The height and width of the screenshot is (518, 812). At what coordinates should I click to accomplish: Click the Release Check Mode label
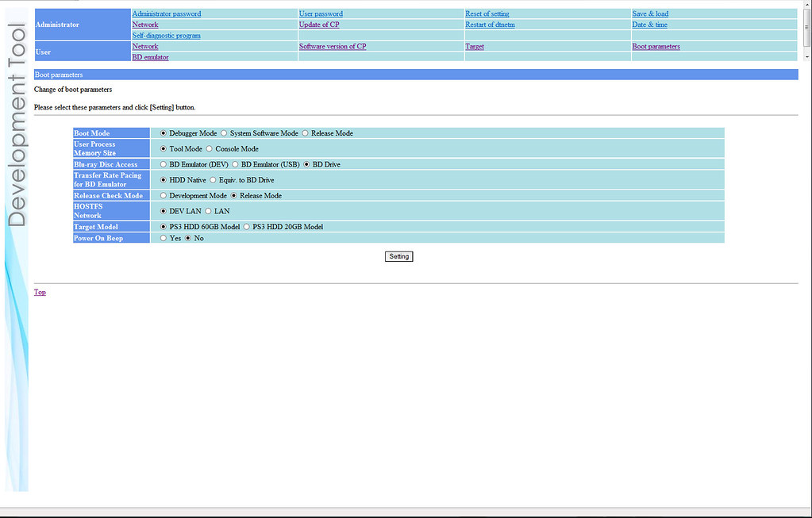pyautogui.click(x=111, y=196)
